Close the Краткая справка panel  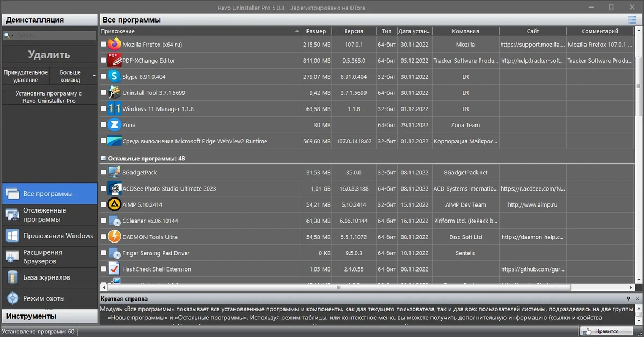click(x=637, y=298)
